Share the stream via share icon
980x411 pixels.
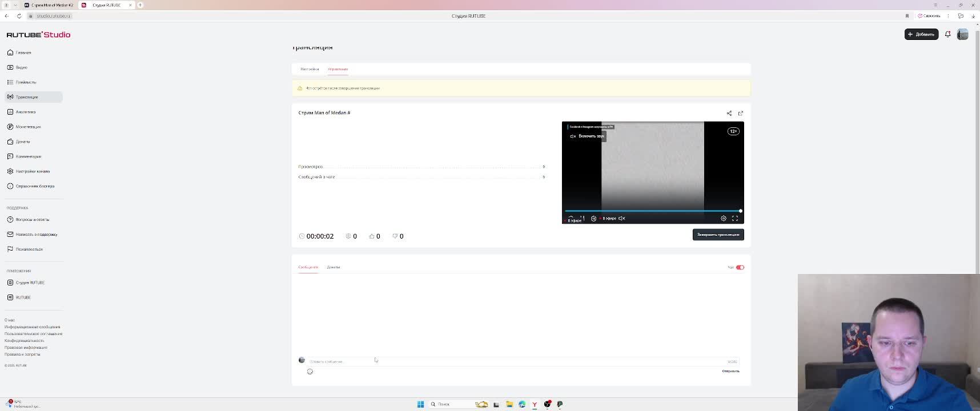[729, 113]
